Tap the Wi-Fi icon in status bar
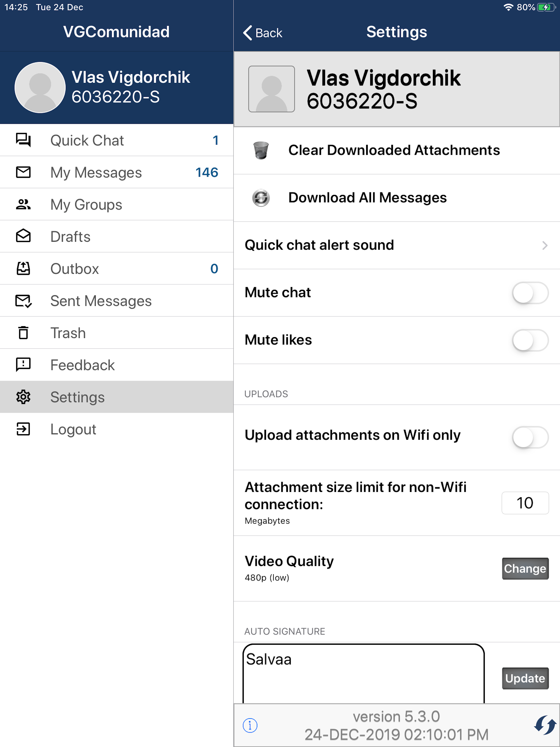This screenshot has width=560, height=747. point(508,7)
